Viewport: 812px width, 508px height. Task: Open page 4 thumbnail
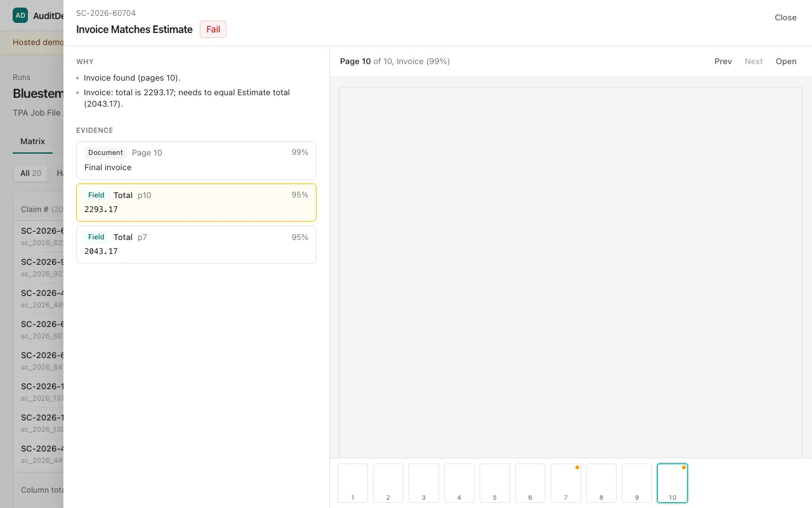[x=459, y=483]
